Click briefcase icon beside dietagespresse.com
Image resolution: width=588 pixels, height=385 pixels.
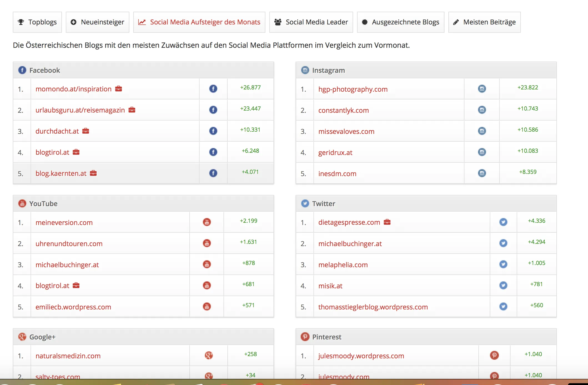click(x=387, y=222)
